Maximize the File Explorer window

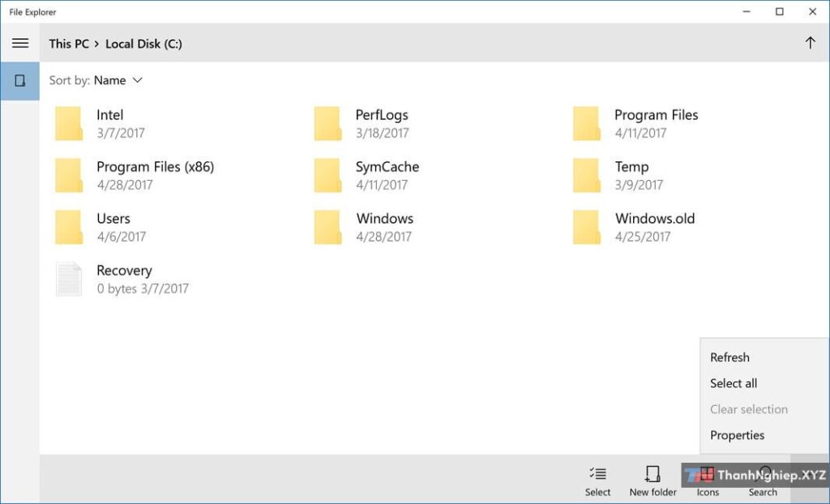[x=779, y=11]
